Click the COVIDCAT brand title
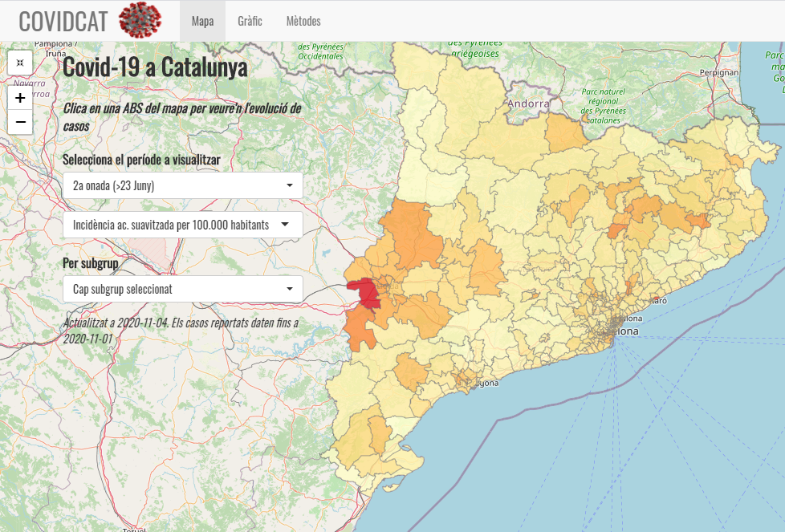Image resolution: width=785 pixels, height=532 pixels. (63, 21)
